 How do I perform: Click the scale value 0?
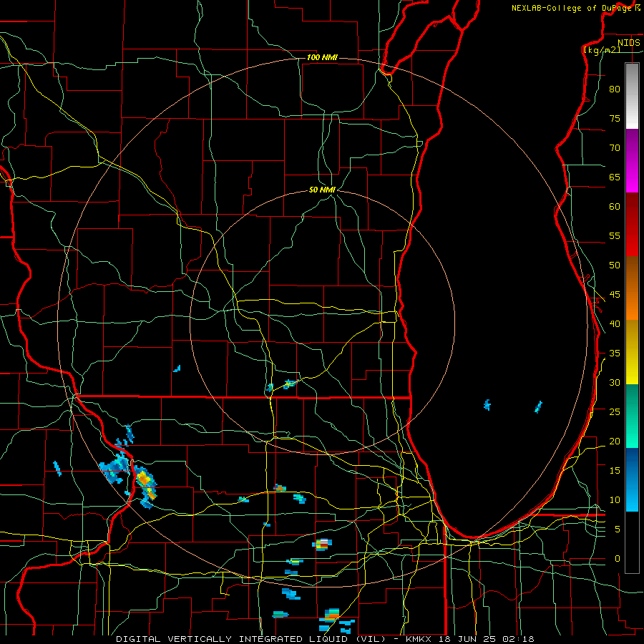coord(617,559)
